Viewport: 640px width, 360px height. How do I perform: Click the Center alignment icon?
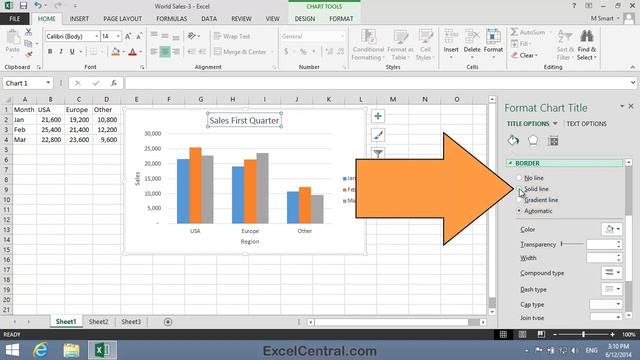165,52
